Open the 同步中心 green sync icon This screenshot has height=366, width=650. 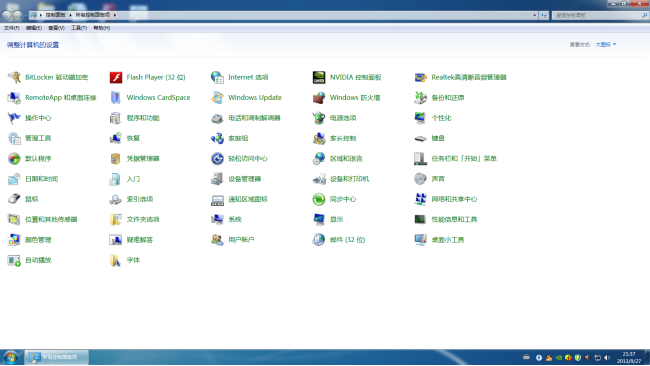[x=319, y=199]
